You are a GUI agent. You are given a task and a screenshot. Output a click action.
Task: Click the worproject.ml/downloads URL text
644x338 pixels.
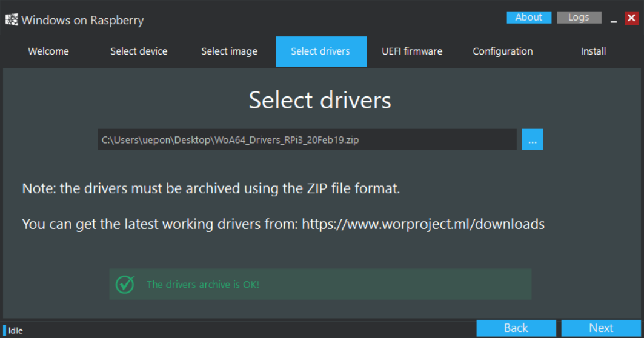[x=423, y=224]
